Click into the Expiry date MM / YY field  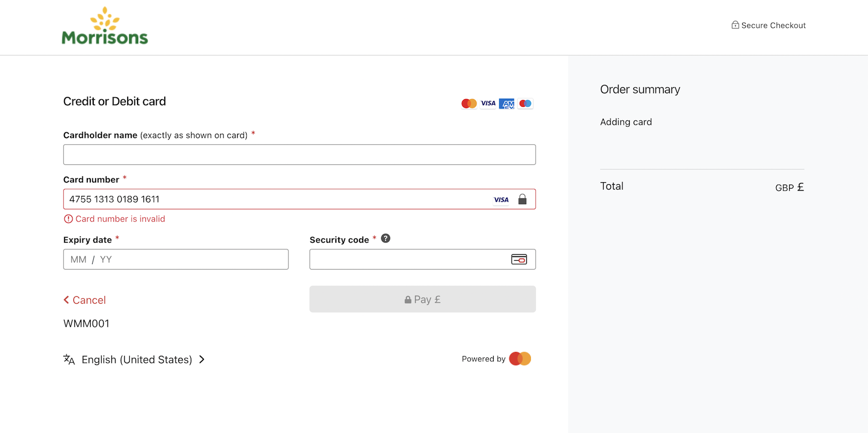tap(176, 260)
